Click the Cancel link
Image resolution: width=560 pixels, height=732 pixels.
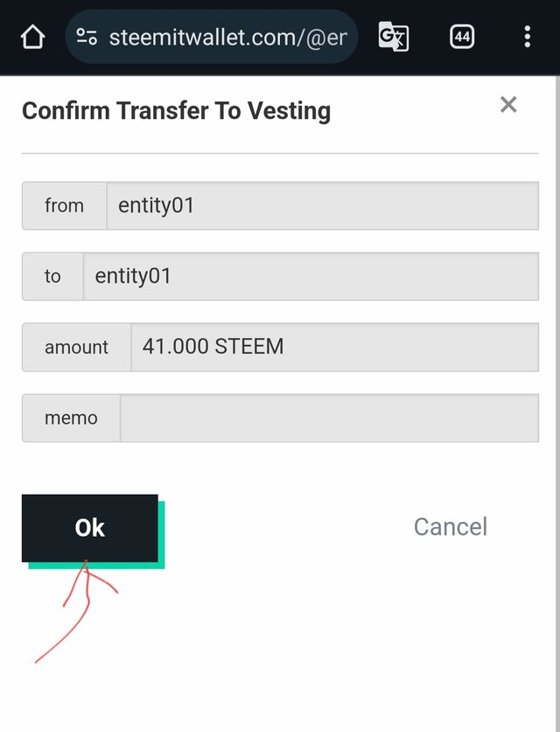[x=450, y=526]
